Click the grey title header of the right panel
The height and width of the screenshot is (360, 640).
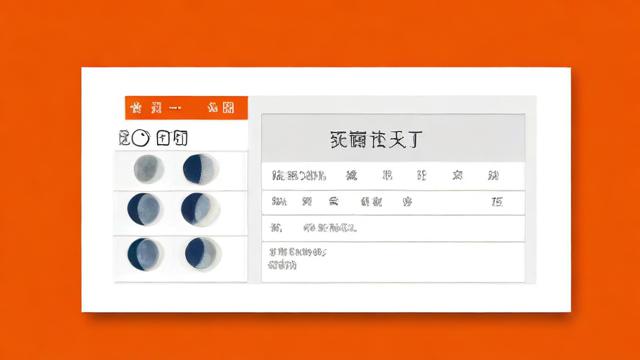click(393, 138)
